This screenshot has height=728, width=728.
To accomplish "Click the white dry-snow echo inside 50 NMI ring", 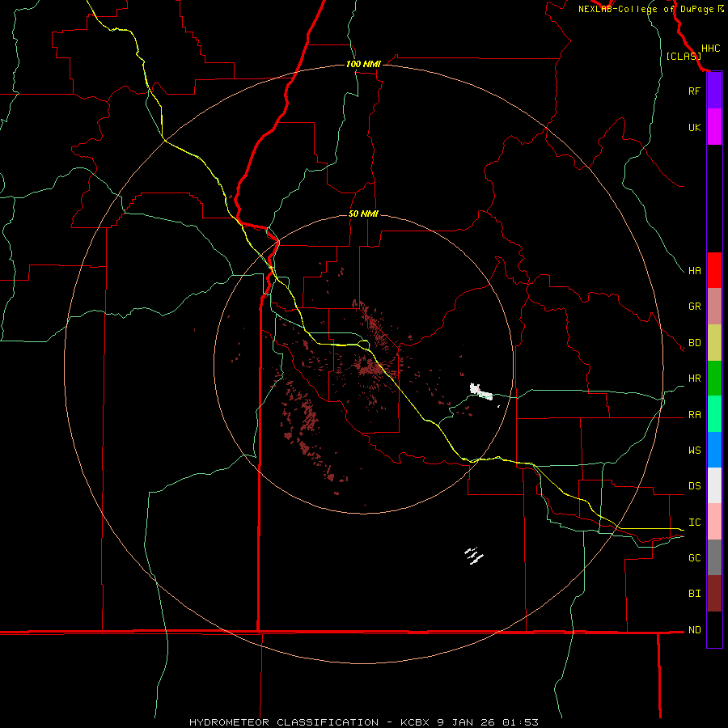I will [x=480, y=392].
